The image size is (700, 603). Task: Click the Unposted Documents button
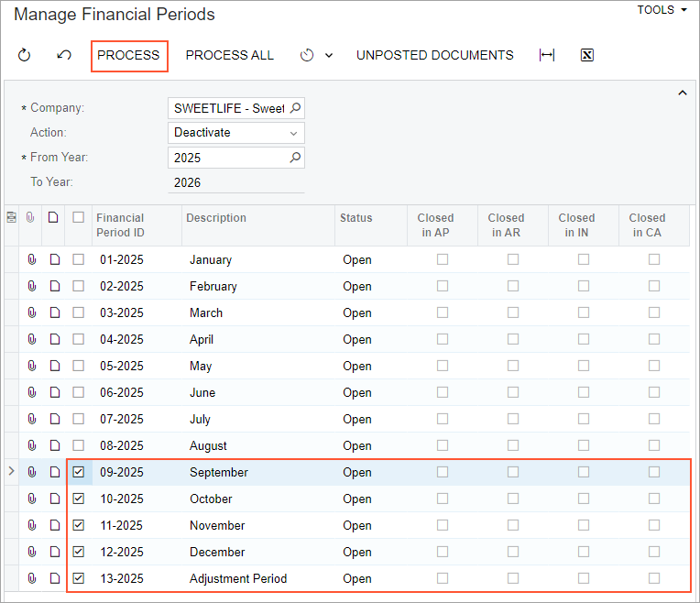point(434,55)
